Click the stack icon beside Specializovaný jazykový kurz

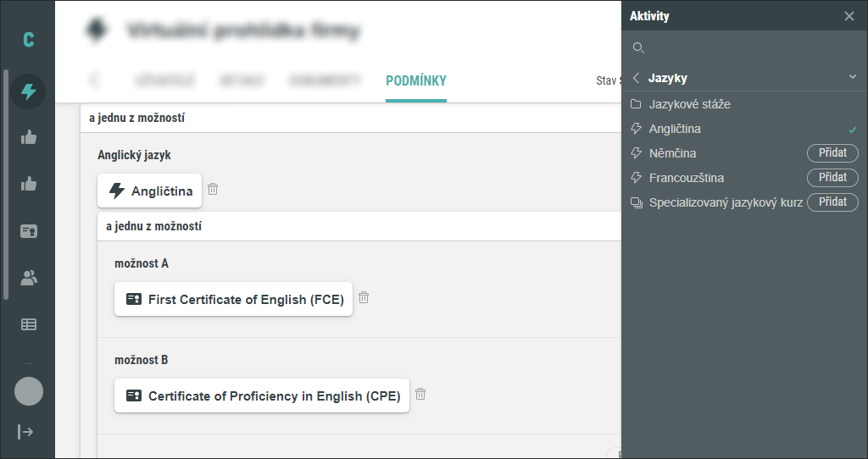pyautogui.click(x=636, y=202)
